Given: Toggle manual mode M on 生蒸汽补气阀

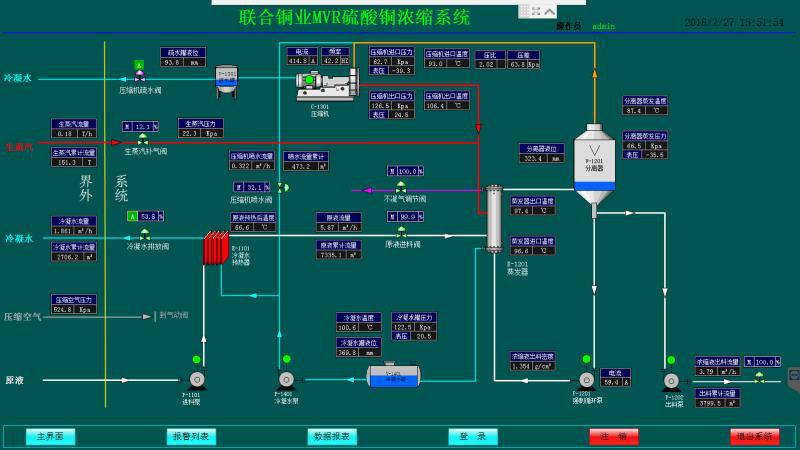Looking at the screenshot, I should click(127, 126).
